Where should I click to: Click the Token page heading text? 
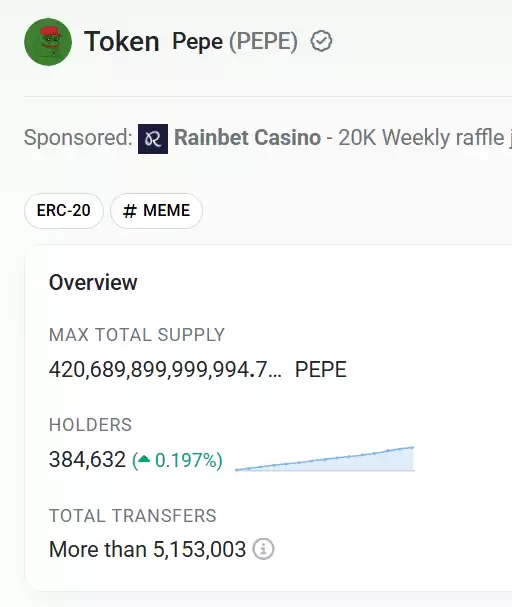pos(122,41)
